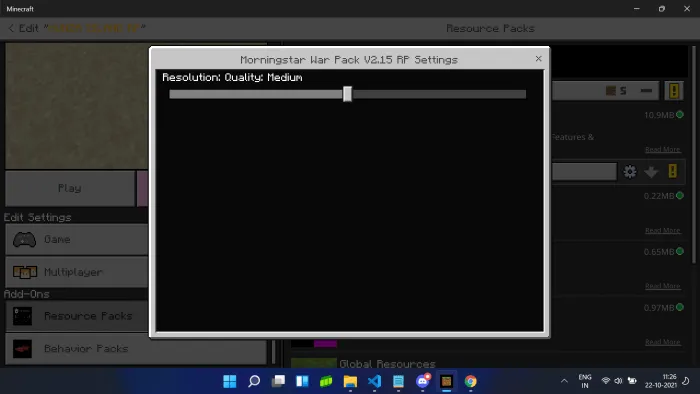The width and height of the screenshot is (700, 394).
Task: Open Google Chrome from the taskbar
Action: click(471, 381)
